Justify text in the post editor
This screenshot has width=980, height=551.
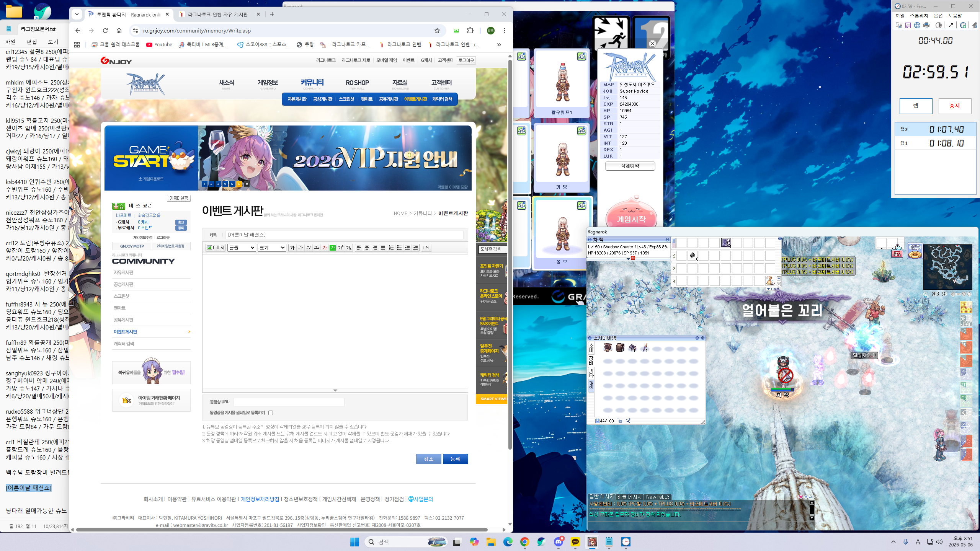pyautogui.click(x=383, y=248)
